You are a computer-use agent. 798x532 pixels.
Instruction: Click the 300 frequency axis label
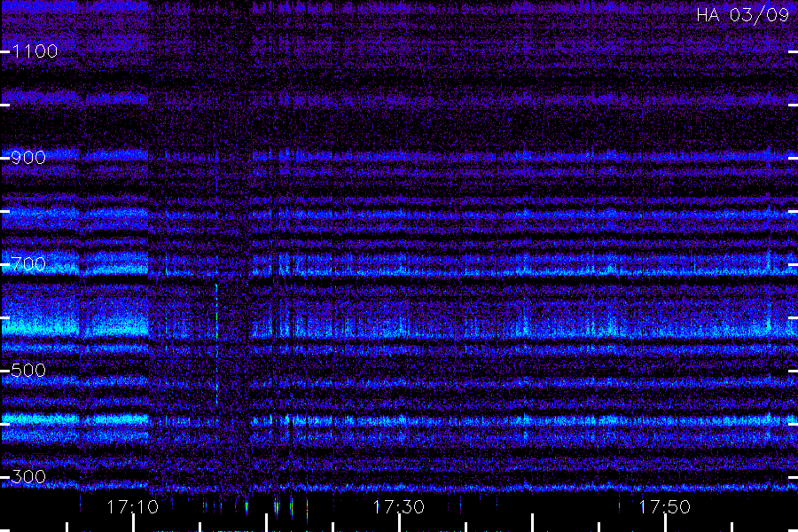click(28, 477)
